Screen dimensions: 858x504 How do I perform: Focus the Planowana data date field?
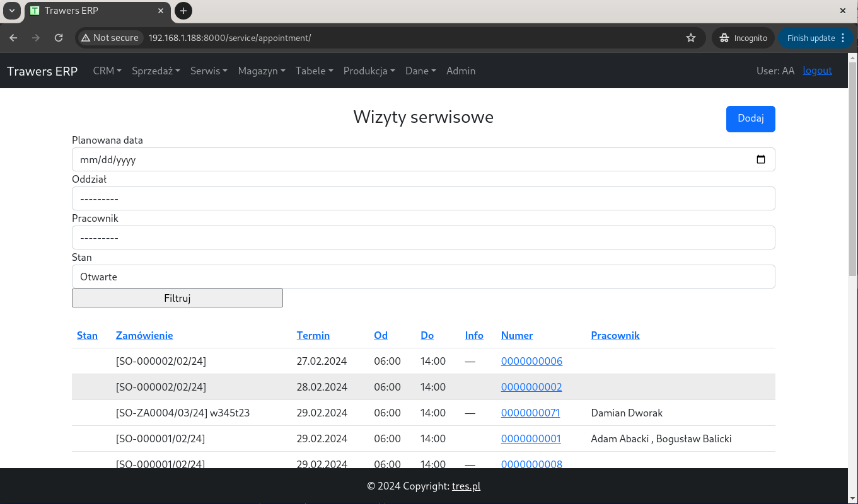pos(424,159)
